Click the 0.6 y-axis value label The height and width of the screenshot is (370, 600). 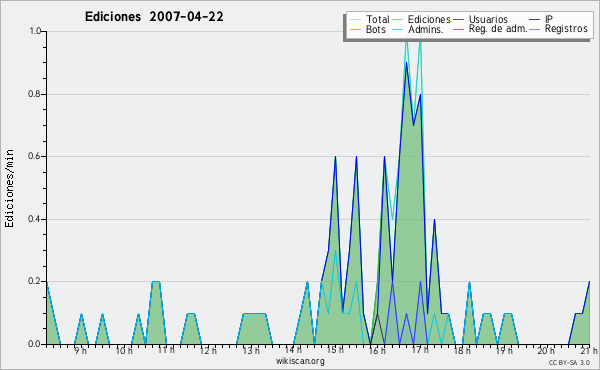click(34, 156)
